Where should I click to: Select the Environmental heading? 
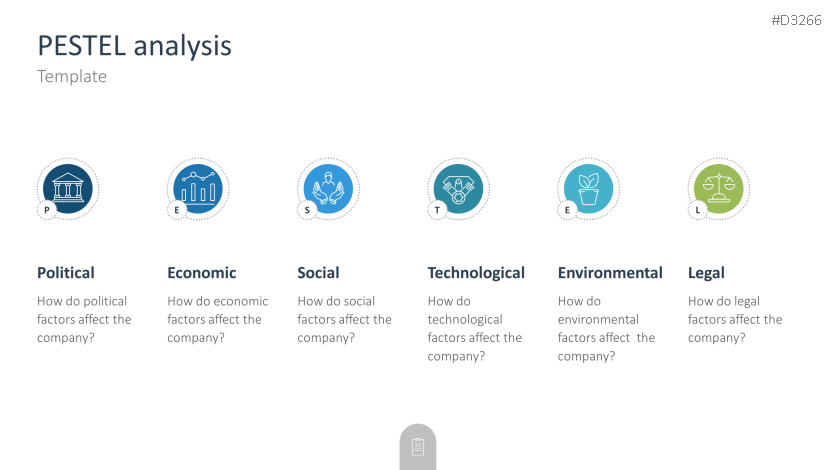coord(610,272)
